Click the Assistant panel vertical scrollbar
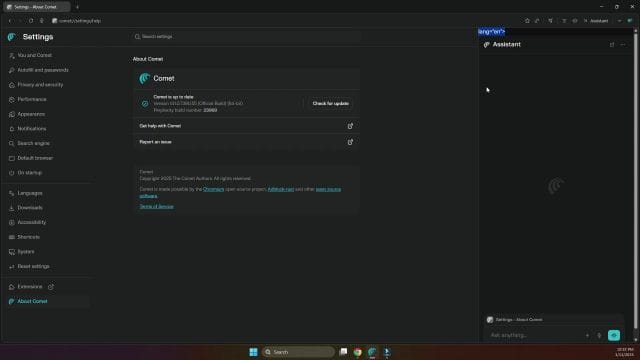This screenshot has height=360, width=640. click(x=636, y=180)
